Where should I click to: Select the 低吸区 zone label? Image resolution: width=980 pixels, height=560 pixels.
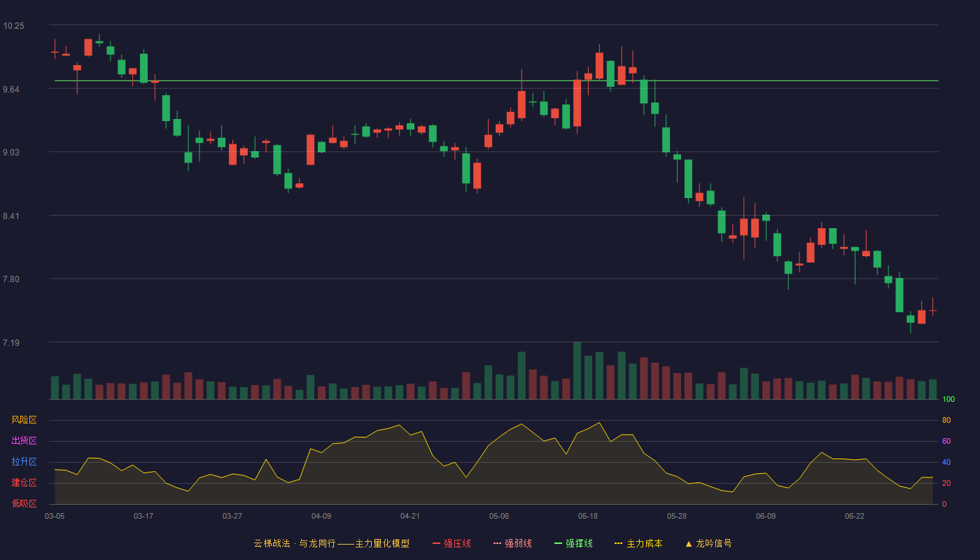tap(24, 503)
